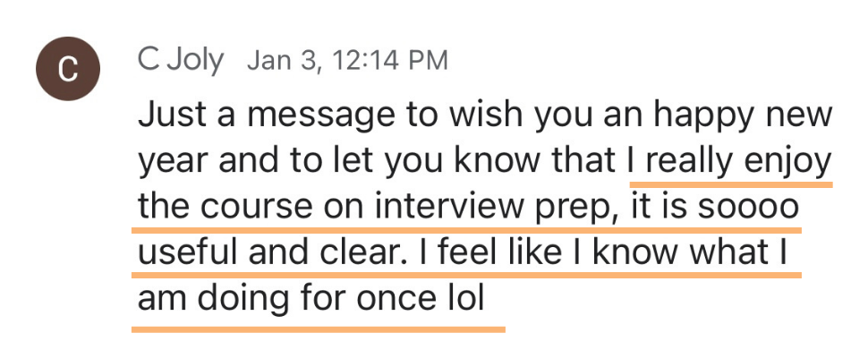Screen dimensions: 868x350
Task: Select the words "am doing"
Action: [213, 299]
